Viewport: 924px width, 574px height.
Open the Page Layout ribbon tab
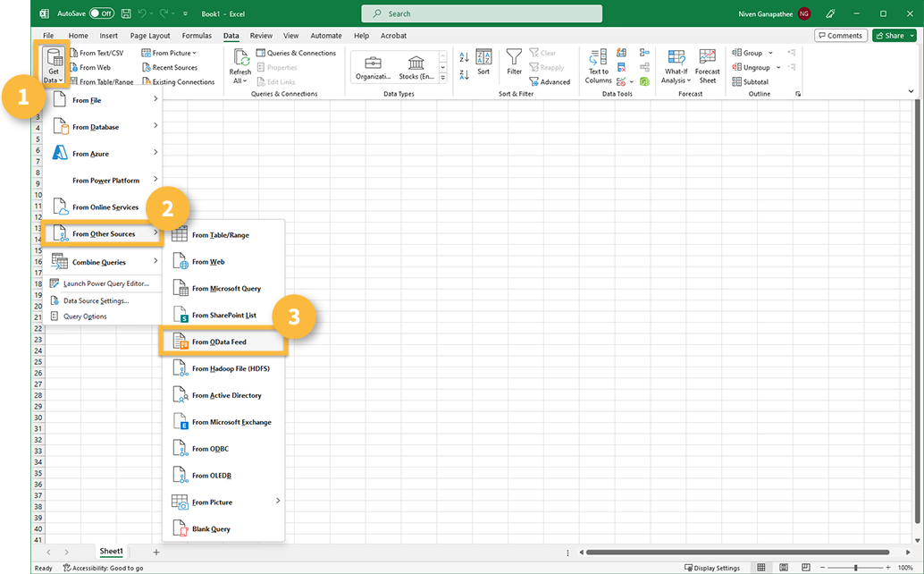[x=149, y=36]
